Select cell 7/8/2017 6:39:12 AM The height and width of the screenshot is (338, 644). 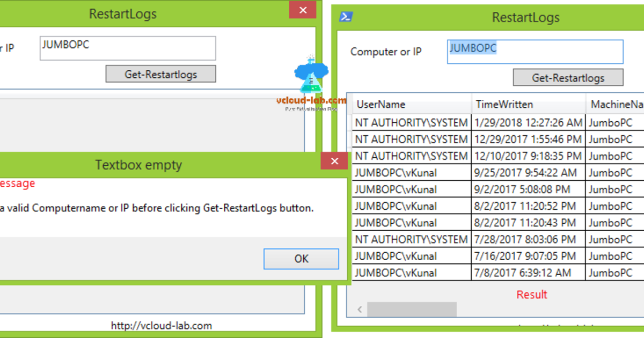[x=528, y=272]
